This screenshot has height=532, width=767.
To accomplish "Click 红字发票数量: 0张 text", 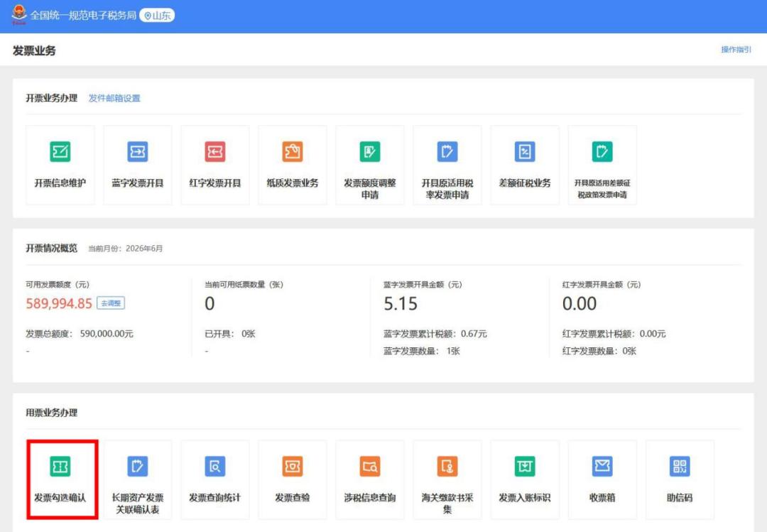I will tap(599, 351).
